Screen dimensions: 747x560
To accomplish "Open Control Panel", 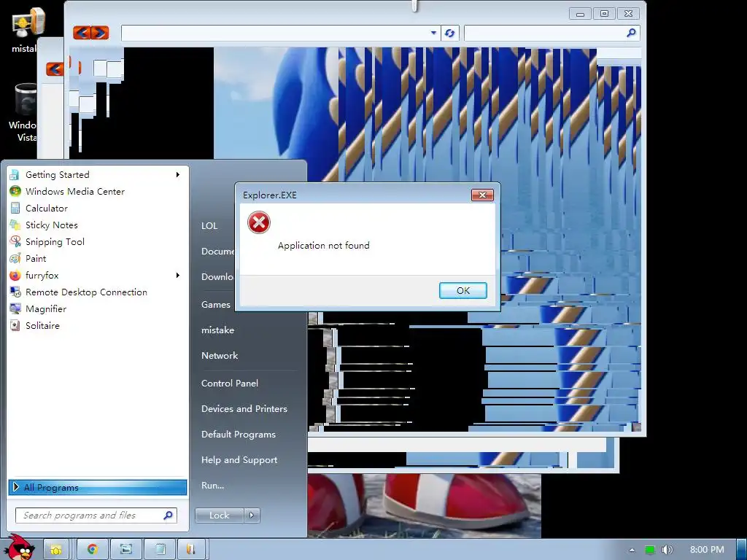I will (x=230, y=384).
